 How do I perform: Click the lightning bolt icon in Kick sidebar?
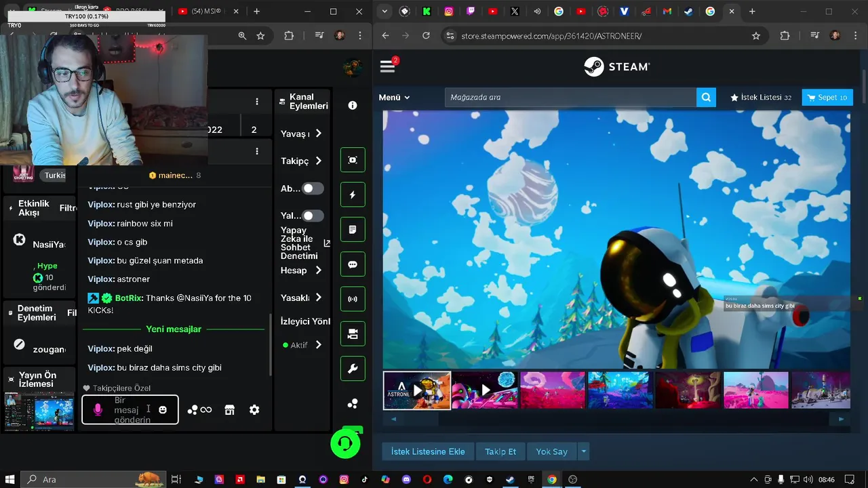tap(353, 195)
